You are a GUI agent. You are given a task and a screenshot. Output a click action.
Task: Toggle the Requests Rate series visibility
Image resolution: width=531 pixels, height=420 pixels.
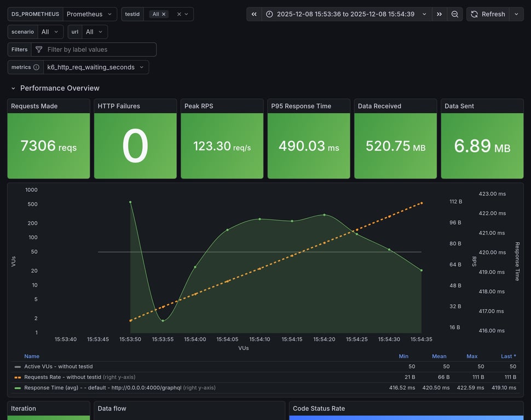click(x=63, y=377)
